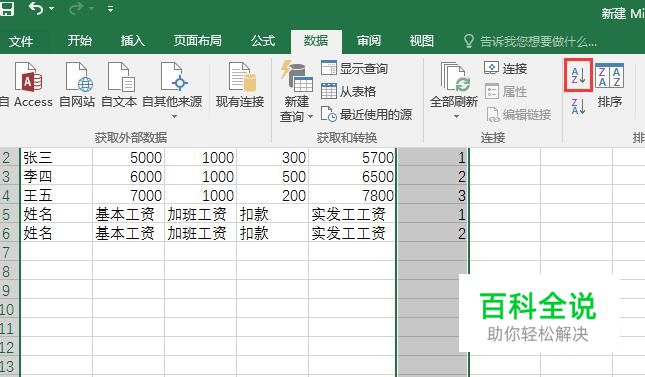This screenshot has width=645, height=377.
Task: Click the 全部刷新 icon
Action: [x=454, y=77]
